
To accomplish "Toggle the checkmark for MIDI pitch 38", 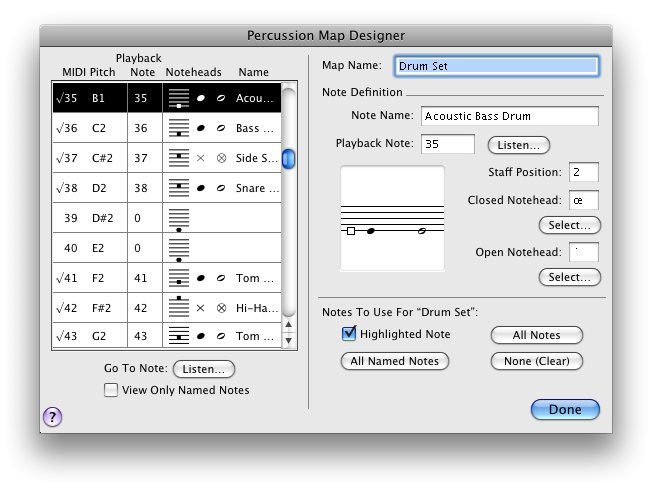I will 59,188.
